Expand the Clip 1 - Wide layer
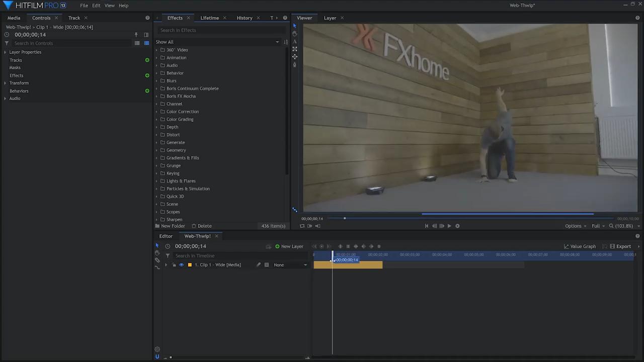The height and width of the screenshot is (362, 644). pos(166,265)
